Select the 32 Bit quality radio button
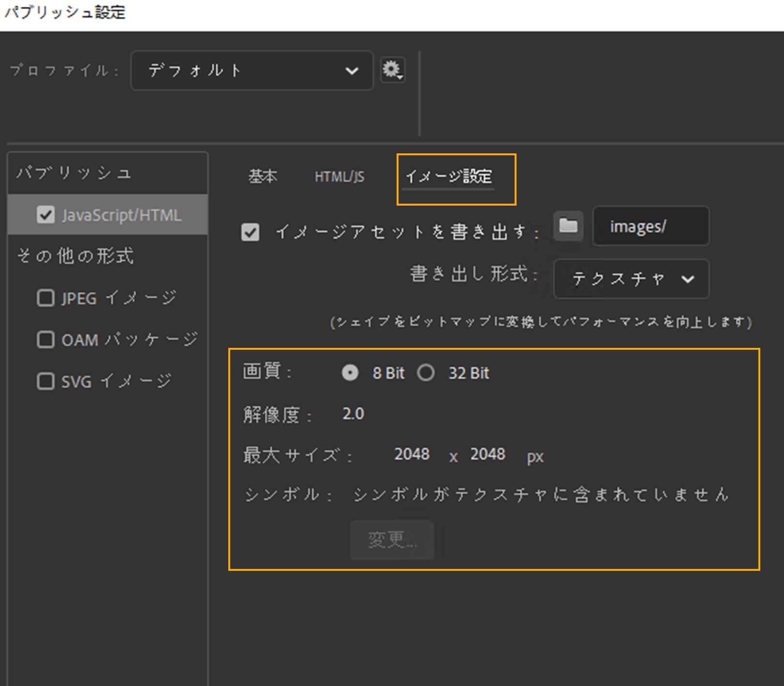The width and height of the screenshot is (784, 686). point(426,373)
